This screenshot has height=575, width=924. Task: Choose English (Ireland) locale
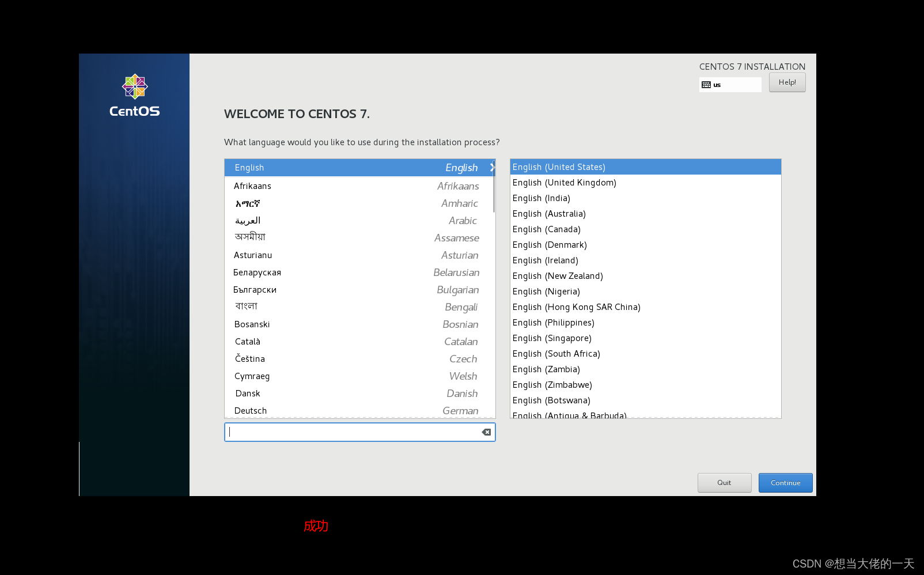645,260
